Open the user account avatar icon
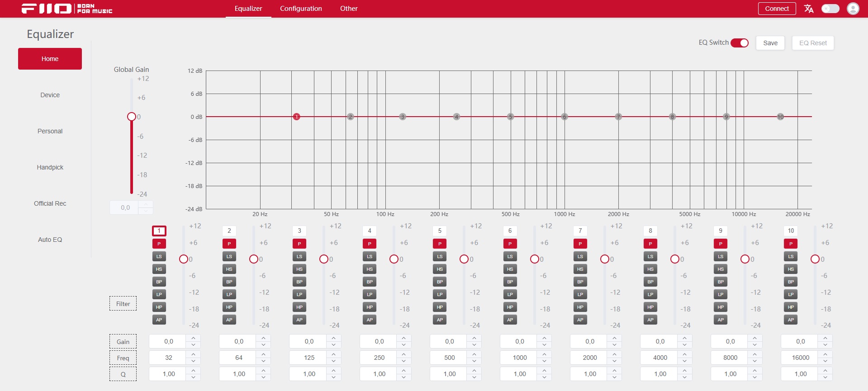The width and height of the screenshot is (868, 391). [x=853, y=9]
